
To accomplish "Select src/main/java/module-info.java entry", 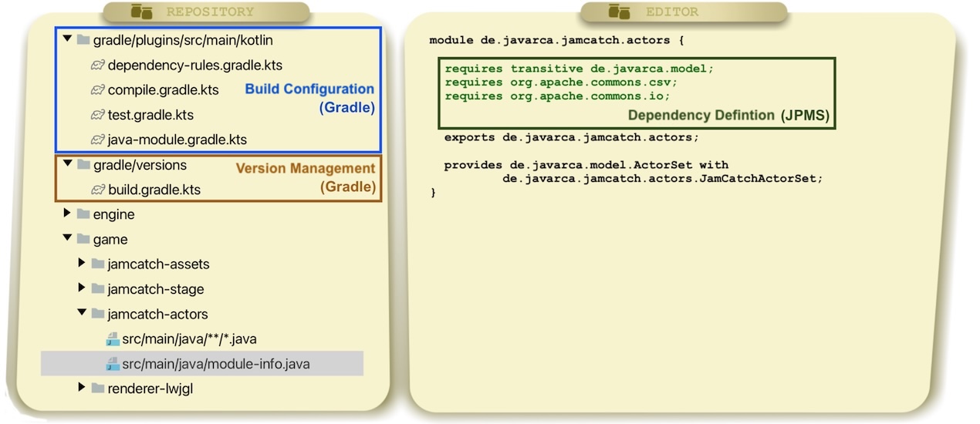I will [x=216, y=364].
